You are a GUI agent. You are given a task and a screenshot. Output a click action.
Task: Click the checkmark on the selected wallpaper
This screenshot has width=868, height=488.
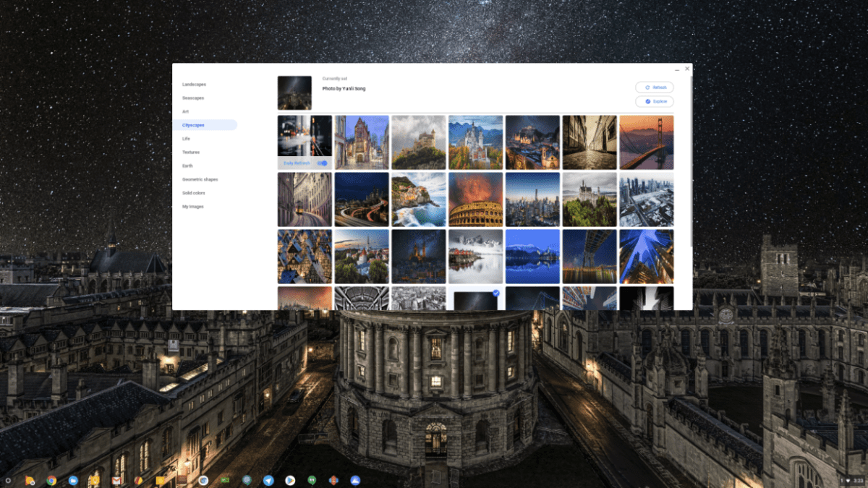(495, 292)
